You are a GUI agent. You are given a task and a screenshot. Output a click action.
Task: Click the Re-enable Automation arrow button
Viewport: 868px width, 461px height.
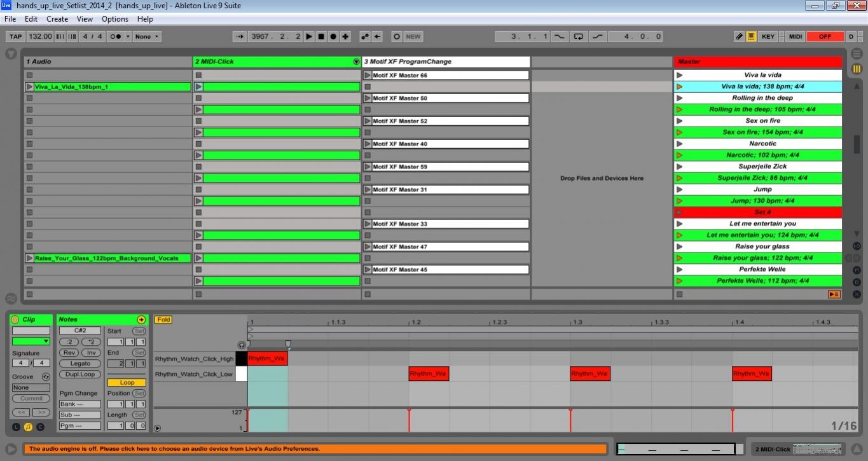pyautogui.click(x=378, y=36)
